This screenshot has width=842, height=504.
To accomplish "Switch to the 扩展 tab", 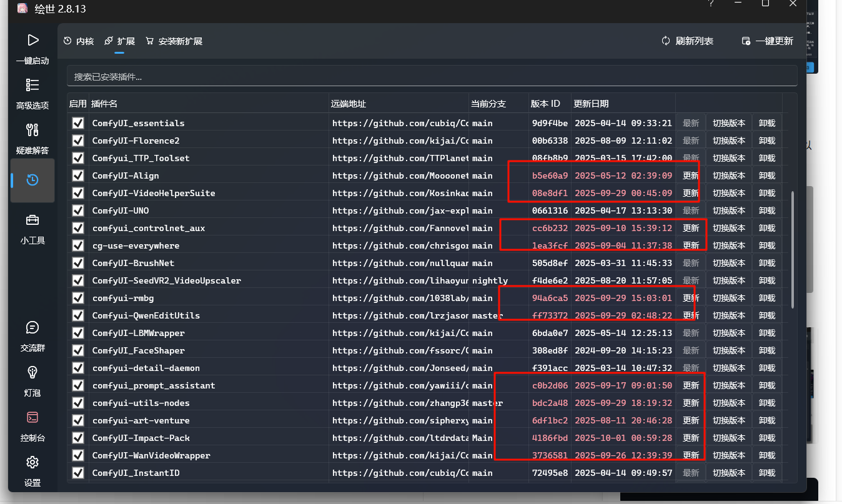I will click(119, 41).
